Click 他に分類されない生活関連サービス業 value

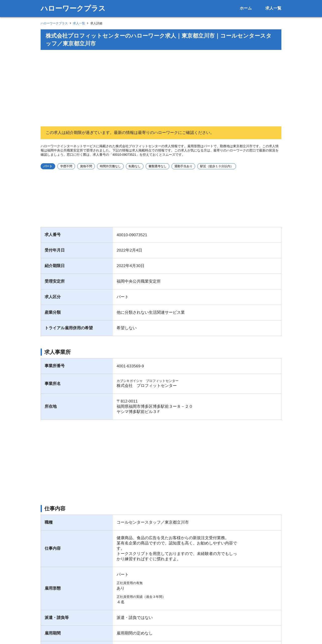(x=151, y=312)
